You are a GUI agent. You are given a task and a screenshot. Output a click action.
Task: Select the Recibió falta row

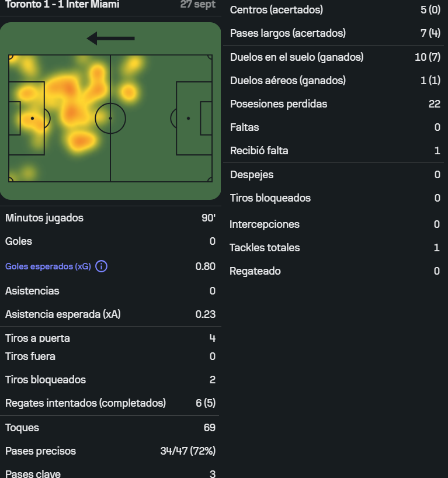[x=335, y=151]
